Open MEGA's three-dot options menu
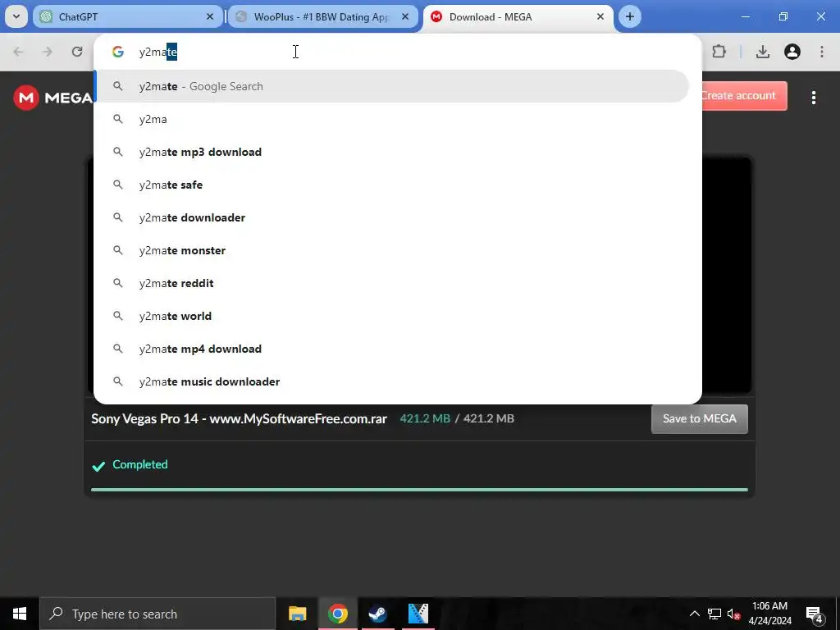Screen dimensions: 840x630 coord(813,98)
